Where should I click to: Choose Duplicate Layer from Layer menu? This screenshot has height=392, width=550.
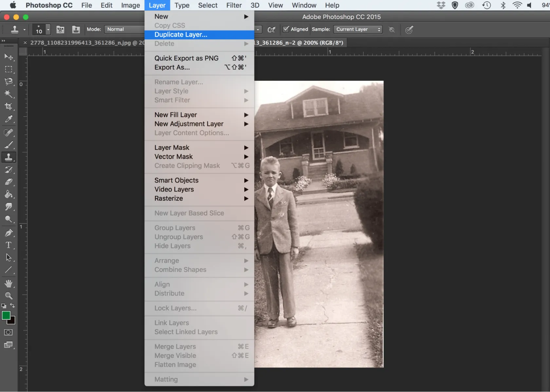[x=181, y=35]
